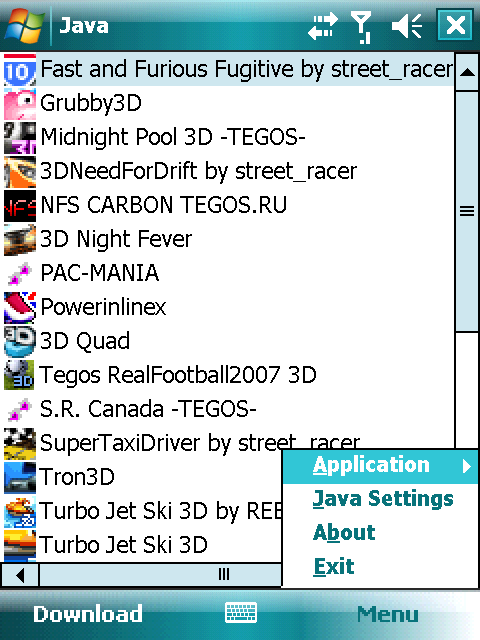Click the Tegos RealFootball2007 3D icon
This screenshot has height=640, width=480.
pos(20,376)
